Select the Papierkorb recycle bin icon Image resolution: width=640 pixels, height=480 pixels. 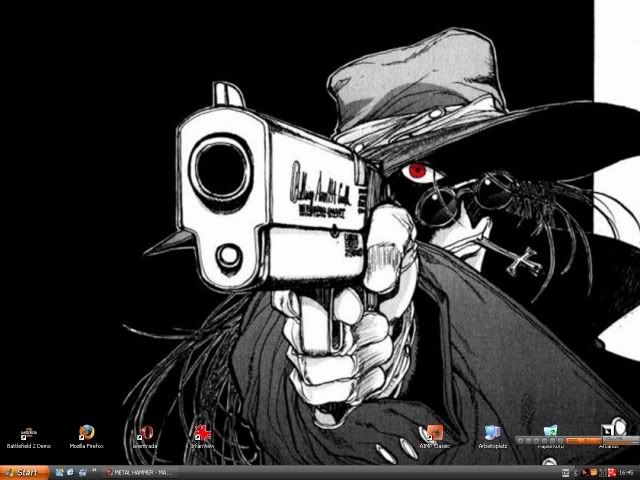(551, 431)
